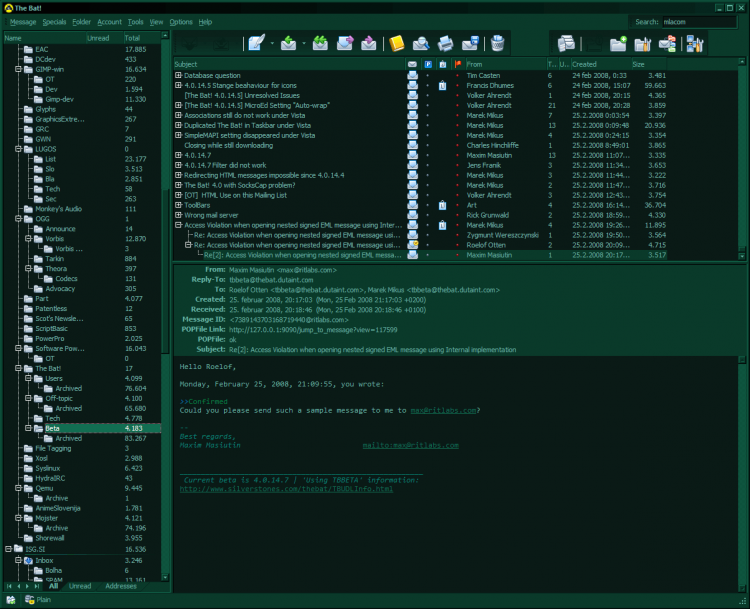Open the Message menu
750x609 pixels.
tap(22, 22)
